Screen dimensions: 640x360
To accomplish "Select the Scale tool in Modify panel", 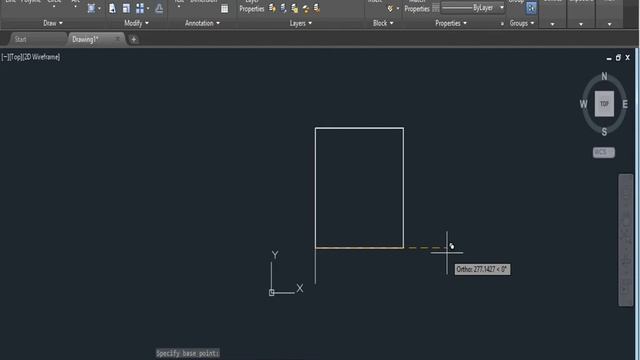I will click(126, 8).
